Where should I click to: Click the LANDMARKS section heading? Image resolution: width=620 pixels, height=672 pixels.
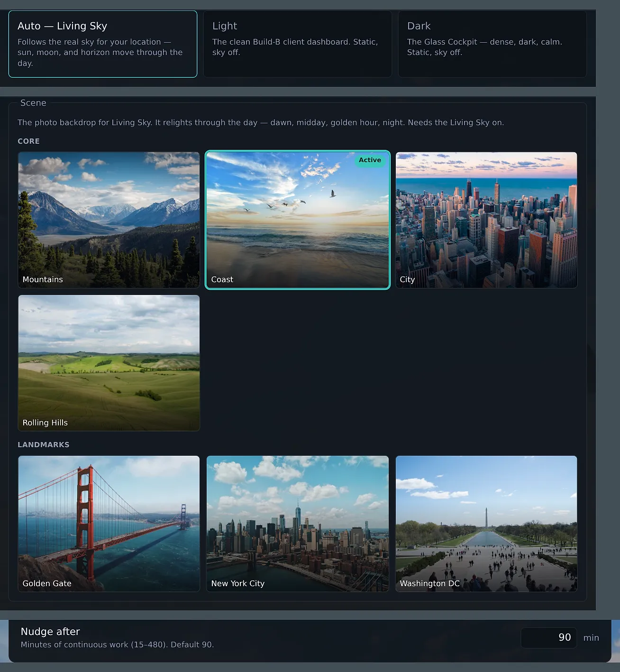tap(44, 445)
